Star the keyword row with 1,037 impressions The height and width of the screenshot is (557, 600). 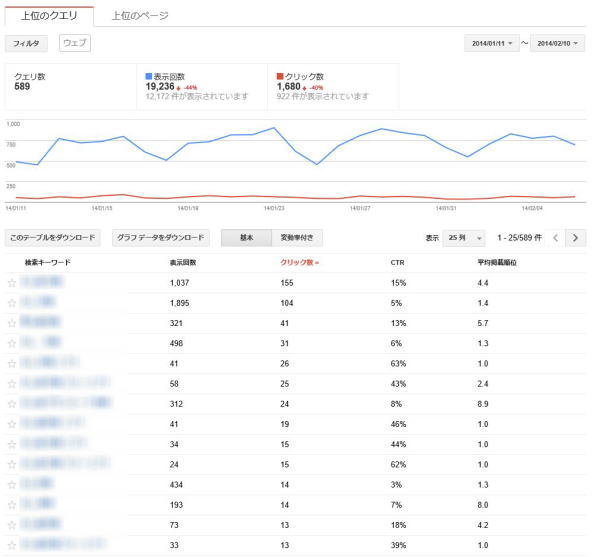point(12,284)
